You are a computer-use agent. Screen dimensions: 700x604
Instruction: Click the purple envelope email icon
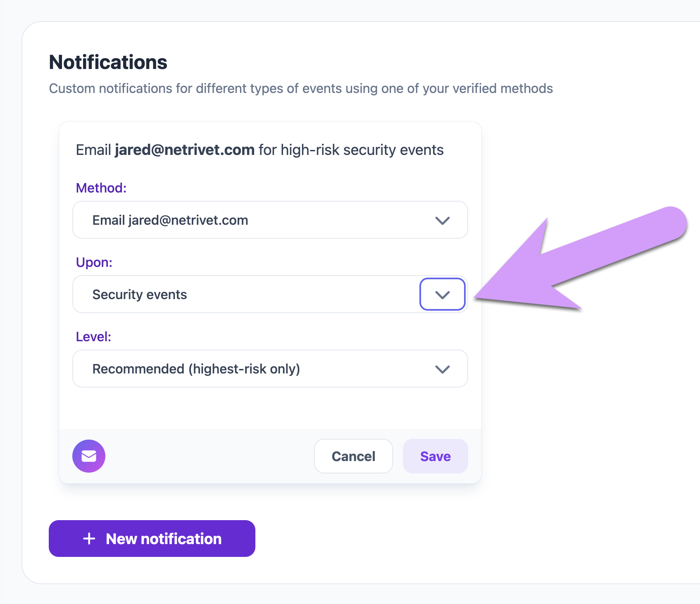pos(89,456)
